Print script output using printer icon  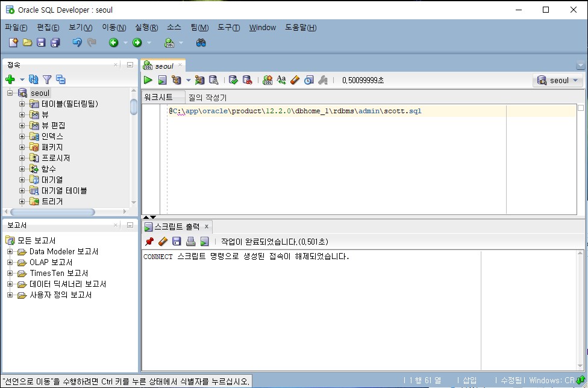pyautogui.click(x=190, y=242)
